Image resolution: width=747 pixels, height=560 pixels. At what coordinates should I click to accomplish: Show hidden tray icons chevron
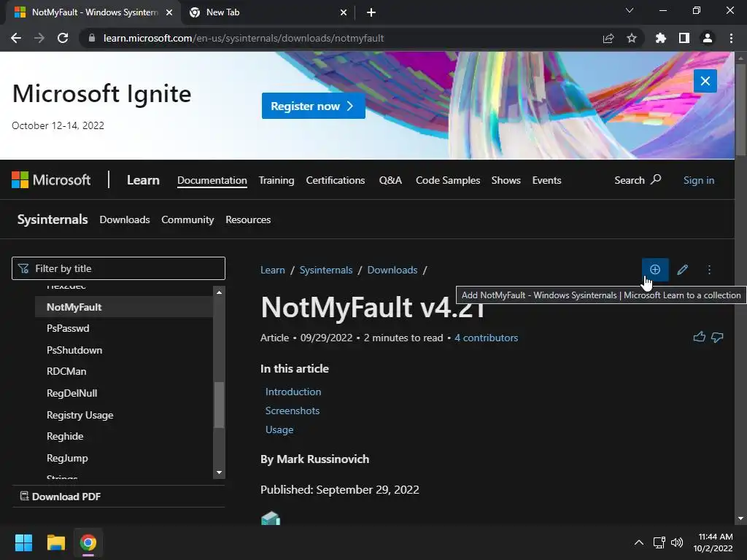[x=639, y=542]
